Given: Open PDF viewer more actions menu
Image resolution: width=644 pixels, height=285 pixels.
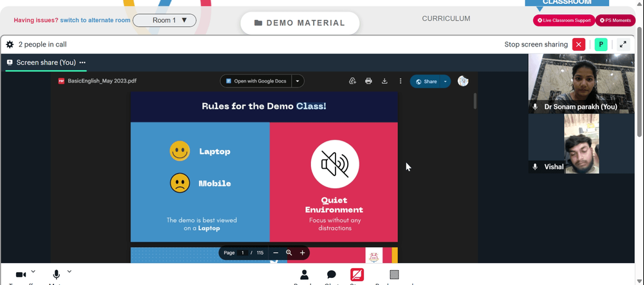Looking at the screenshot, I should tap(401, 81).
